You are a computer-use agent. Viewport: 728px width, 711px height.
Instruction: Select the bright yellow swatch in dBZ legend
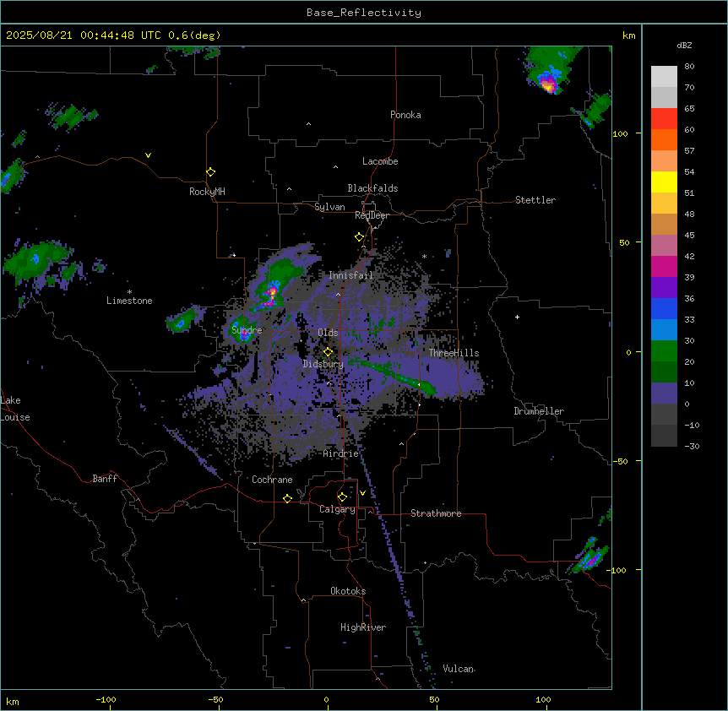pos(664,182)
